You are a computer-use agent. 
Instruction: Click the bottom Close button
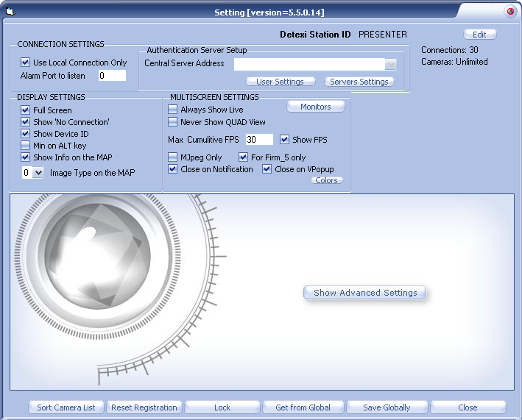(468, 407)
